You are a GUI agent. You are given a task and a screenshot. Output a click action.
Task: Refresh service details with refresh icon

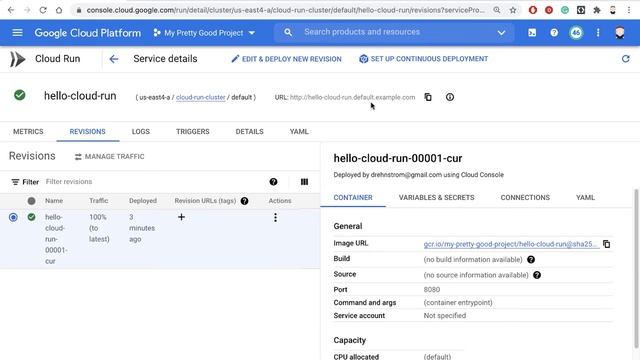625,59
